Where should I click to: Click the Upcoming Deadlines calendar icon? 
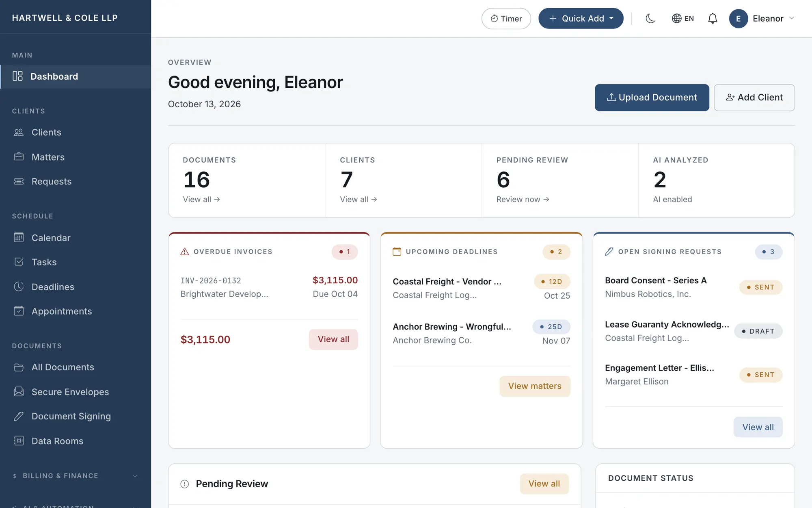(x=397, y=252)
